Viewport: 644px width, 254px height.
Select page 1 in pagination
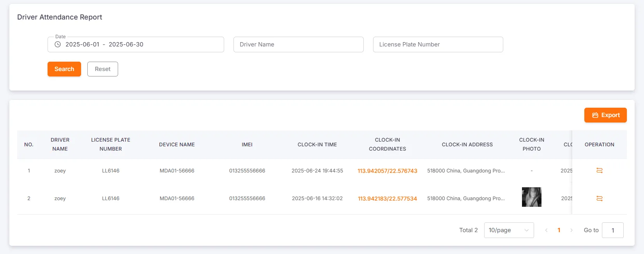(559, 230)
